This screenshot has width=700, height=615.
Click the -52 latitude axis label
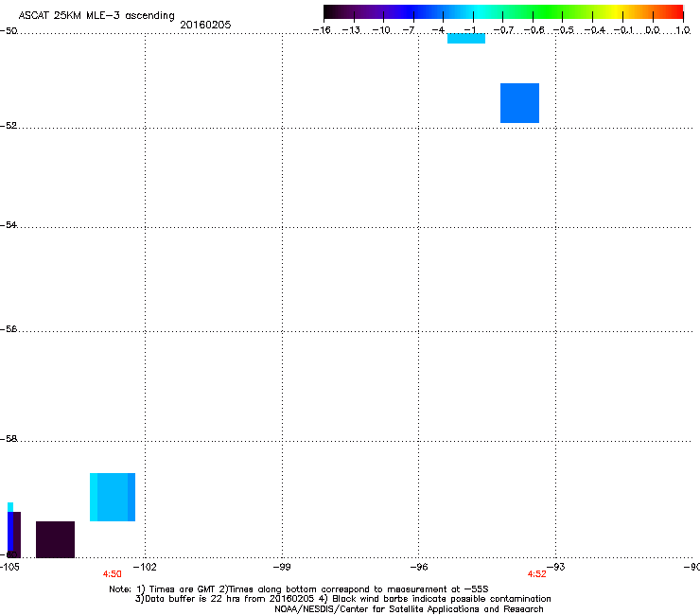click(x=9, y=126)
